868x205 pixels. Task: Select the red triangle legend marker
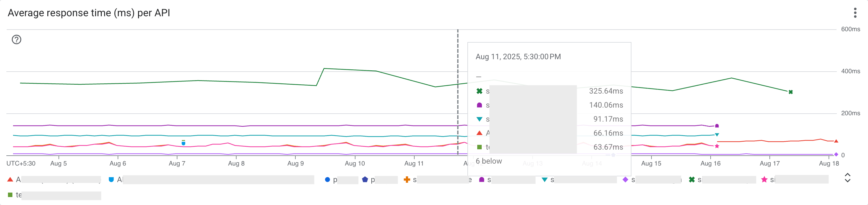(10, 180)
